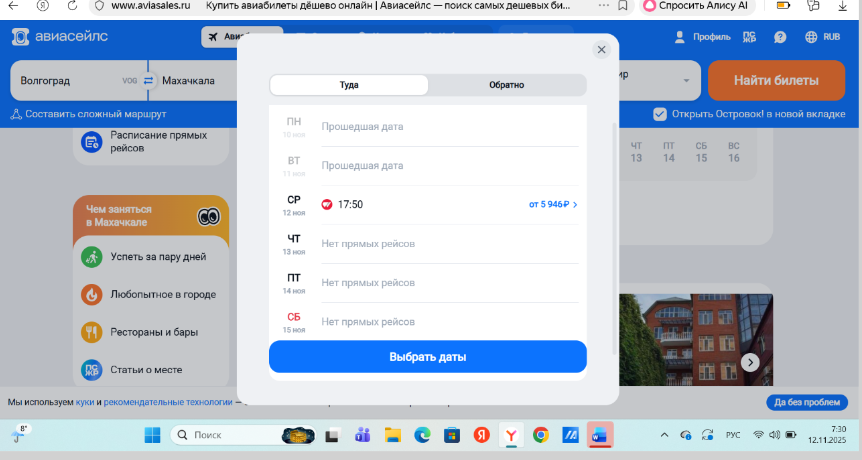Open Статьи о месте
Screen dimensions: 862x460
[x=151, y=370]
